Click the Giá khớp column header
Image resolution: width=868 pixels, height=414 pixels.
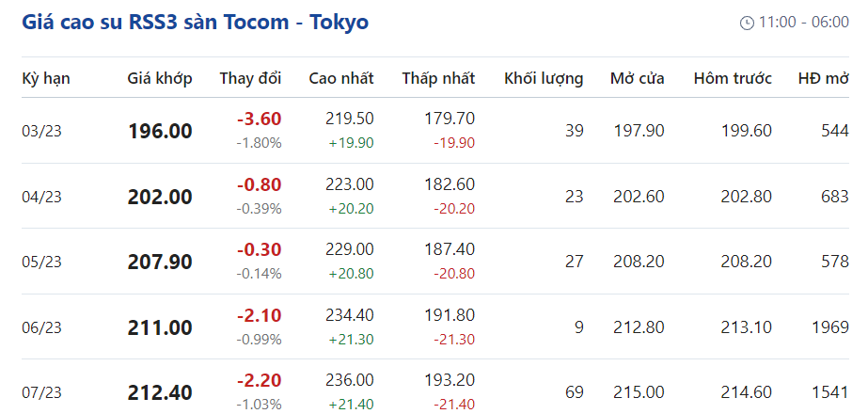160,79
